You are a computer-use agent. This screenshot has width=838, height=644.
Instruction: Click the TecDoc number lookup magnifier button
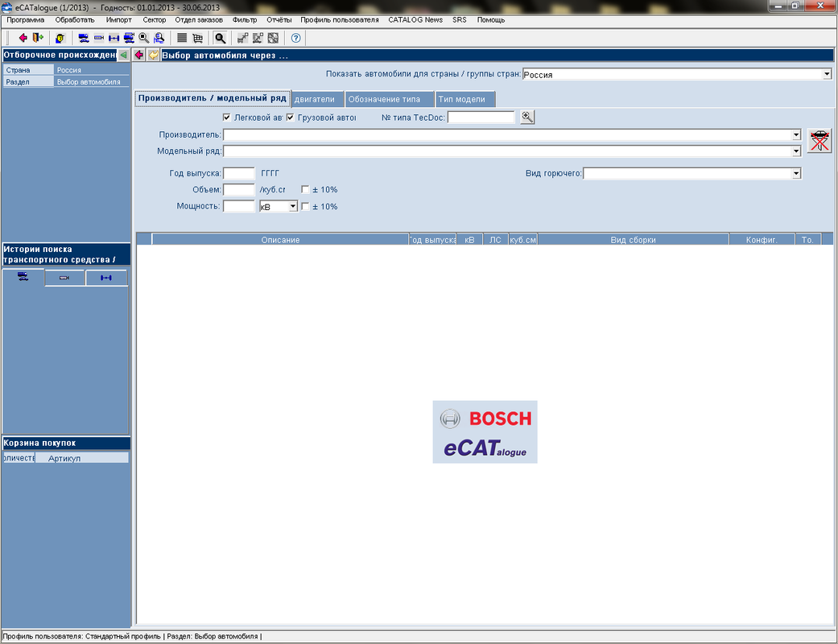coord(527,117)
